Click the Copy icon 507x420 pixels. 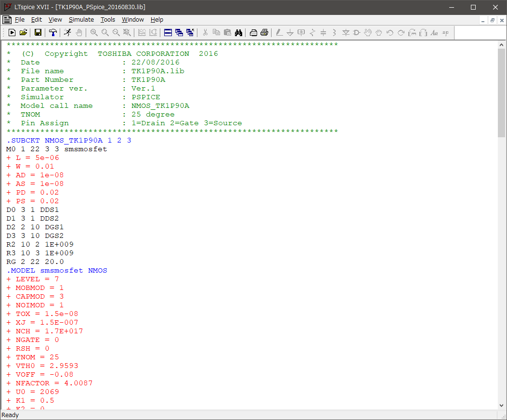[x=216, y=32]
